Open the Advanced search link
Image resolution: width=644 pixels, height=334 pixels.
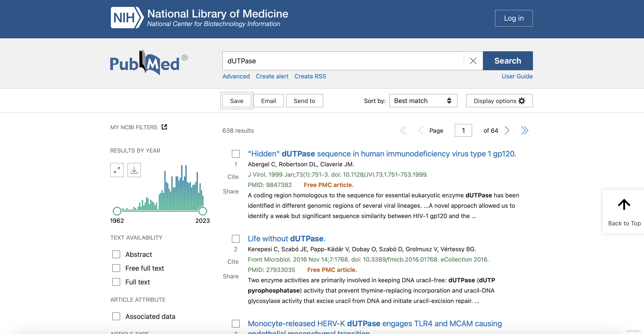[x=236, y=76]
